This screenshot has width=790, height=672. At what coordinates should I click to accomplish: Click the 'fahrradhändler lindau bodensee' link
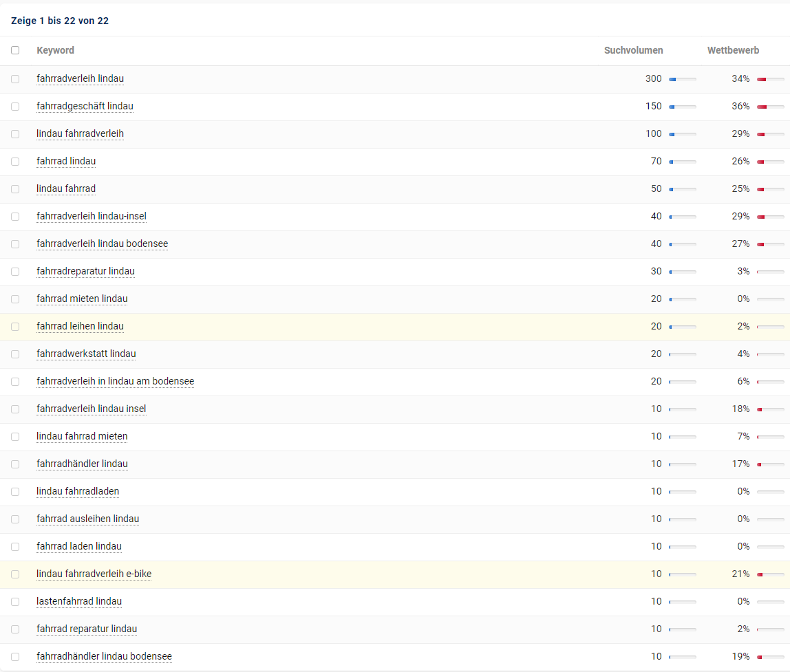[104, 656]
